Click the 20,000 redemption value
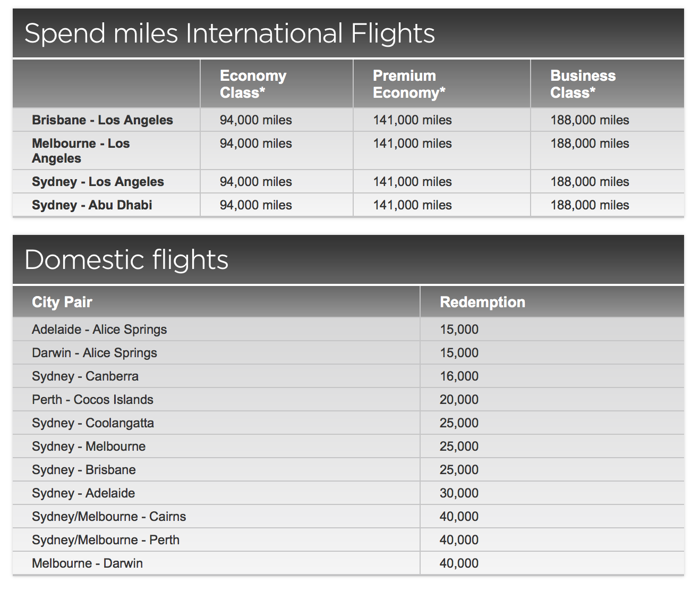Viewport: 700px width, 590px height. tap(459, 400)
